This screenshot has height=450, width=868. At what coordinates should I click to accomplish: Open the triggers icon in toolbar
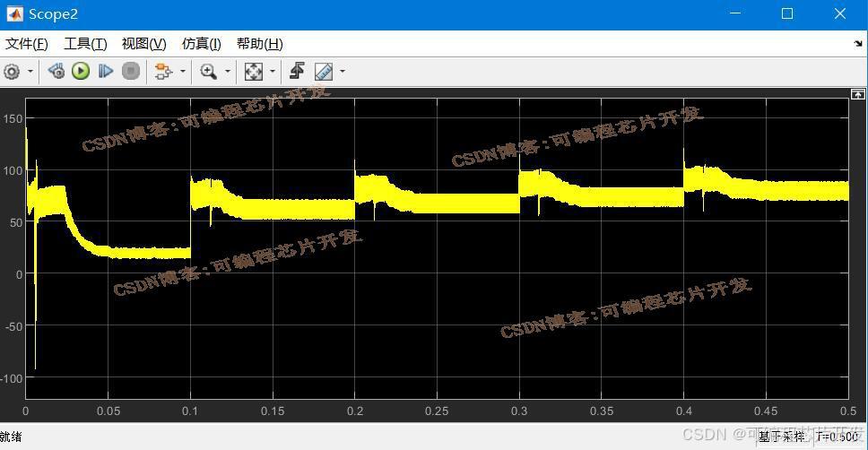298,71
